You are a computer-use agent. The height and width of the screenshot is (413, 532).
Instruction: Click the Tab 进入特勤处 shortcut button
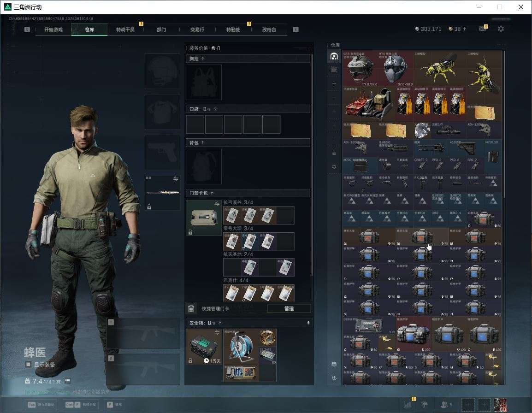[41, 405]
